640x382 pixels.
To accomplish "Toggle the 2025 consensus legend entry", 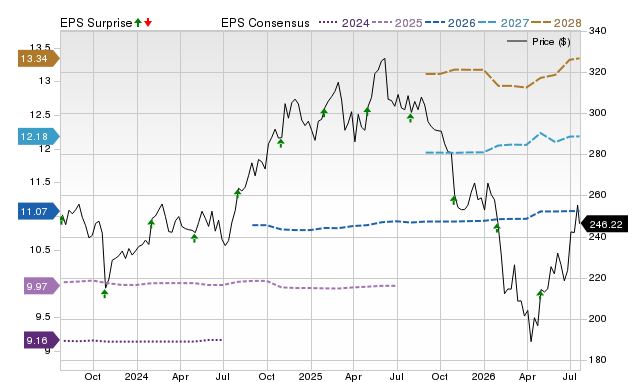I will (x=397, y=23).
